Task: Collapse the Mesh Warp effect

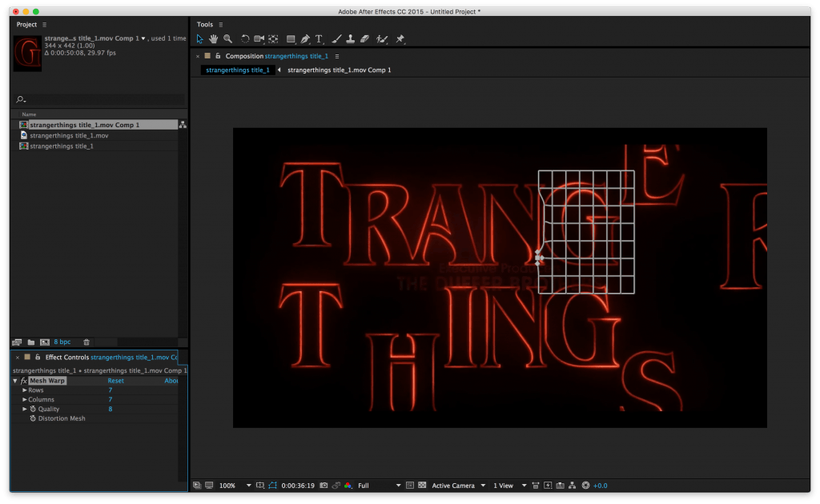Action: [x=14, y=381]
